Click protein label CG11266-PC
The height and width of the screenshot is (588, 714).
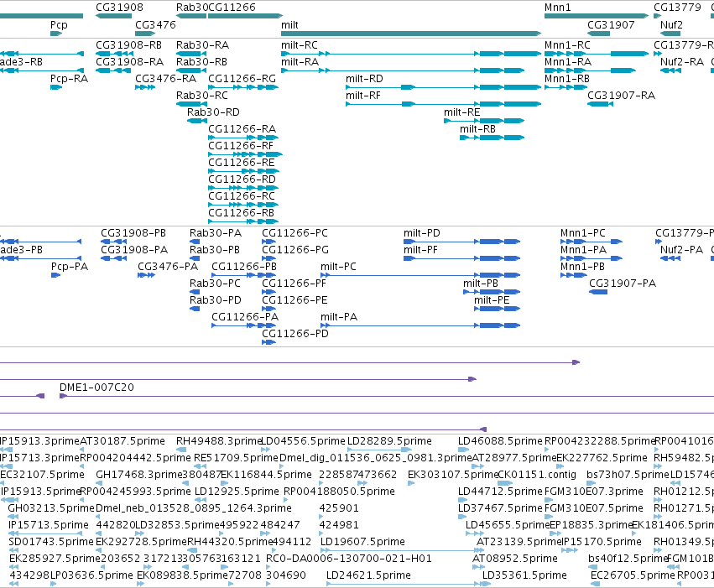click(294, 233)
